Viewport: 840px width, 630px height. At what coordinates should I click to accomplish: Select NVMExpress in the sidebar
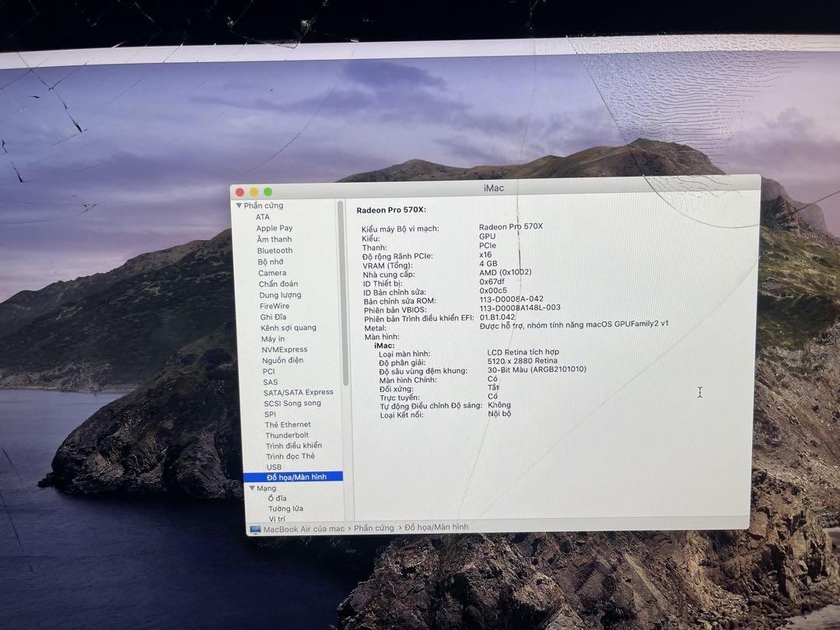[x=285, y=350]
